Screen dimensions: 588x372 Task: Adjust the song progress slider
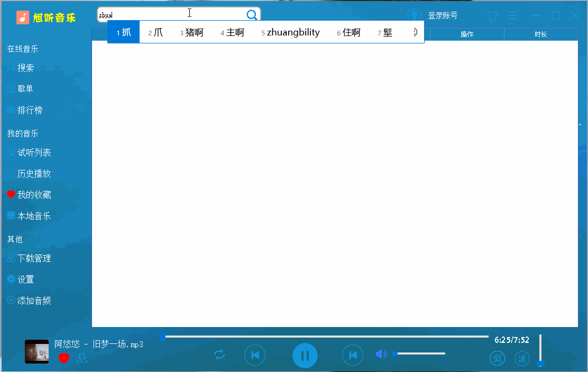(327, 336)
